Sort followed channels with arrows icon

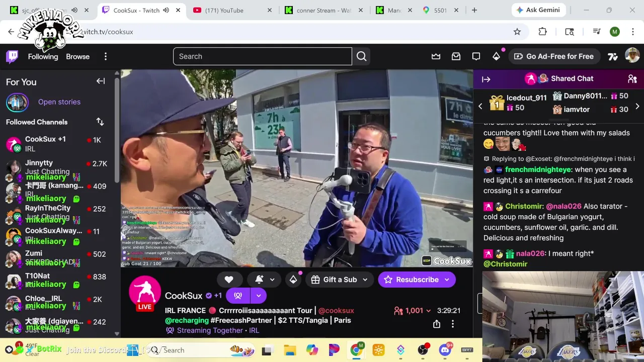[100, 122]
